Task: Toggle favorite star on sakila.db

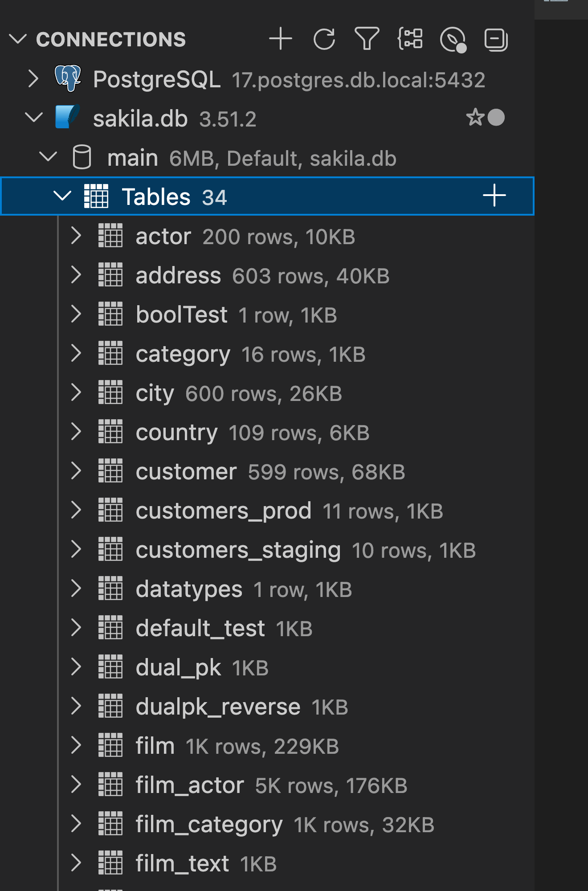Action: coord(475,118)
